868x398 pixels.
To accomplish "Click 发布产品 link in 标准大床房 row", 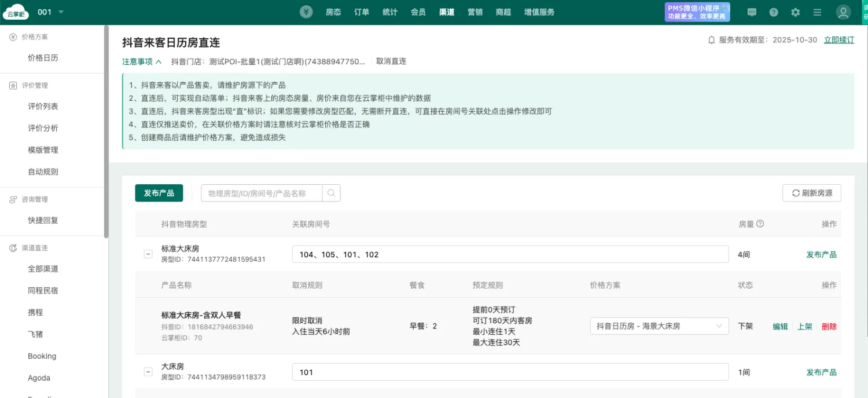I will click(x=822, y=254).
